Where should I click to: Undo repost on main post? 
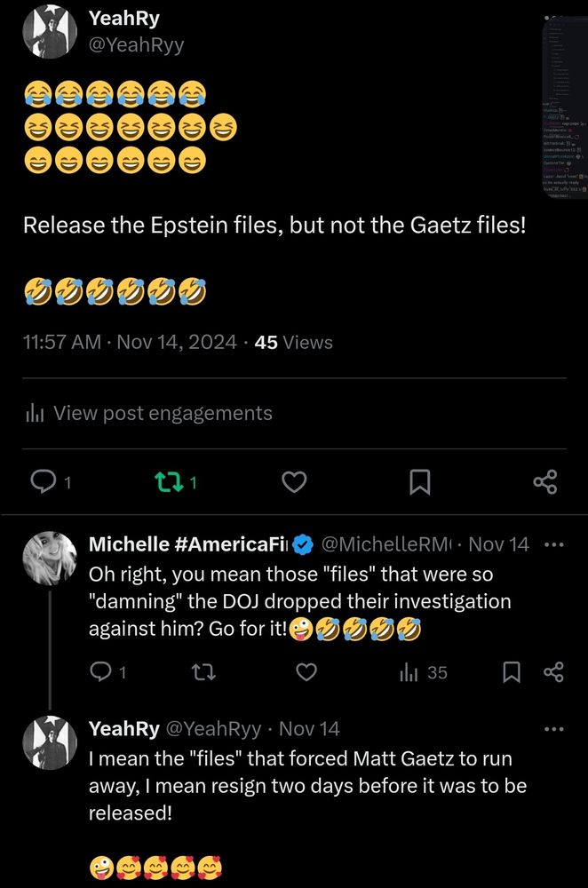pos(166,482)
